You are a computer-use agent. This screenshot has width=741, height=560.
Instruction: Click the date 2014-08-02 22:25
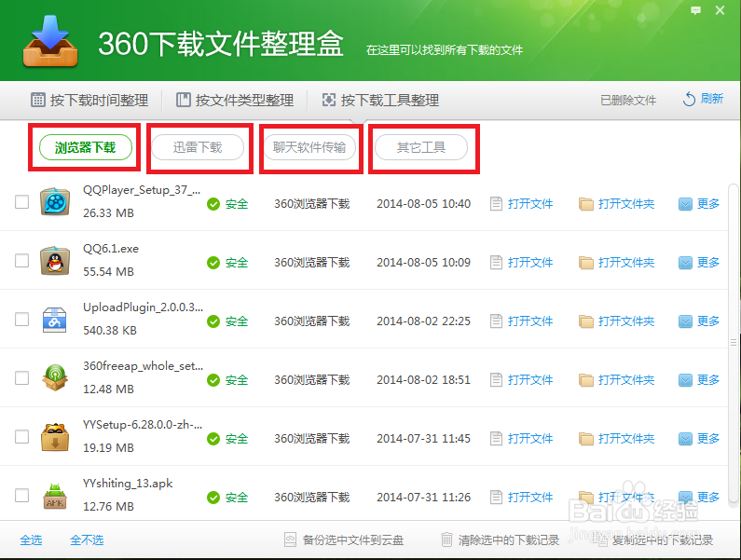(423, 321)
